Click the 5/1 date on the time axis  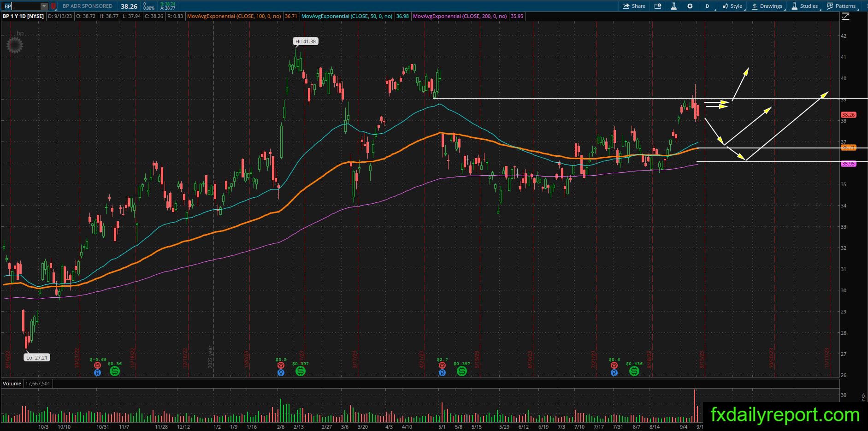[x=442, y=427]
